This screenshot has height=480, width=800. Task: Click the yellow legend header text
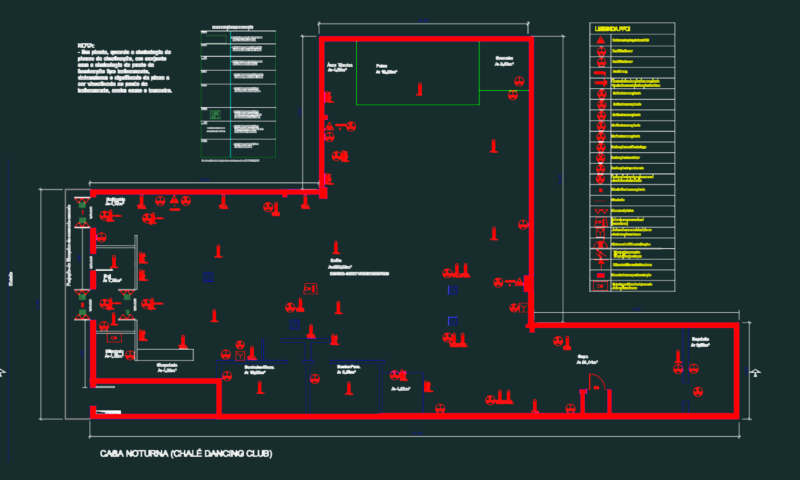pos(612,29)
